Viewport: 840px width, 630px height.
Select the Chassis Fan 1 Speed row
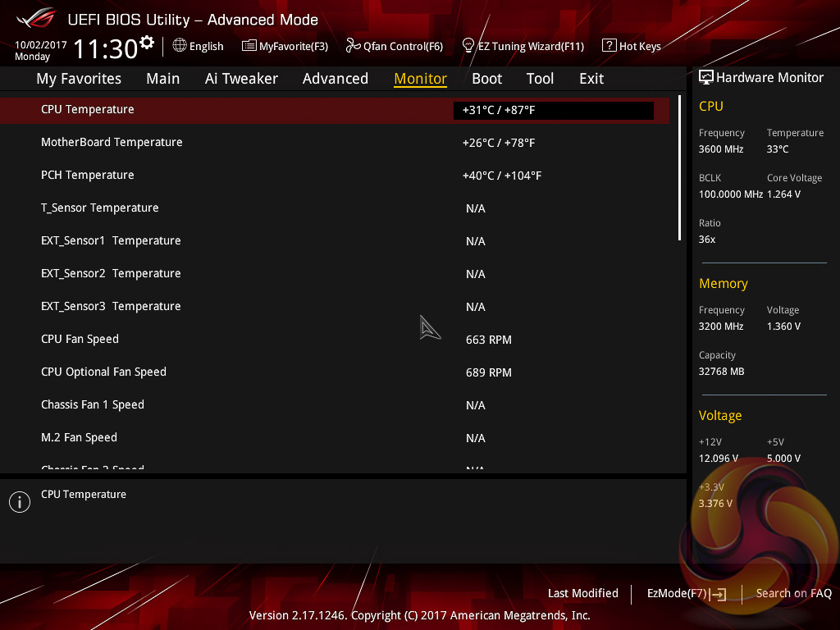coord(335,405)
